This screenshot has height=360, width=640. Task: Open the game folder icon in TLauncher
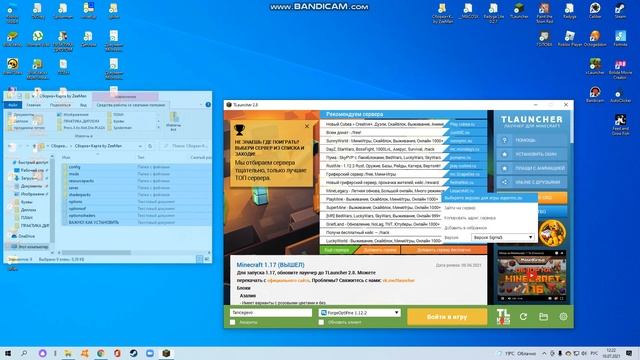click(543, 316)
